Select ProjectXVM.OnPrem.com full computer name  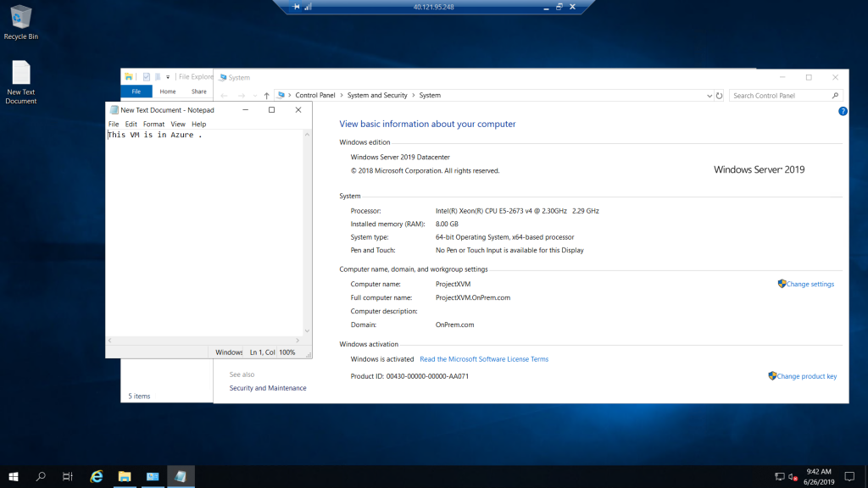473,297
